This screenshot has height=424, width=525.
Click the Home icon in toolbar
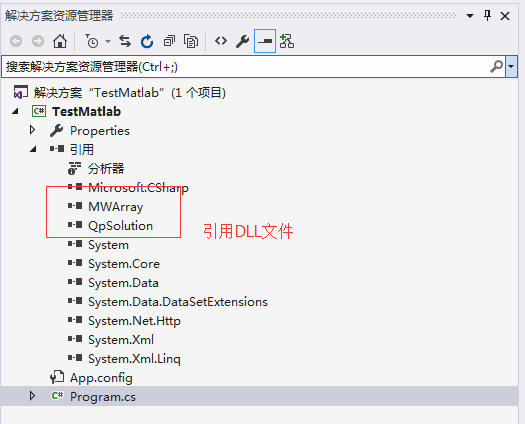(x=60, y=41)
